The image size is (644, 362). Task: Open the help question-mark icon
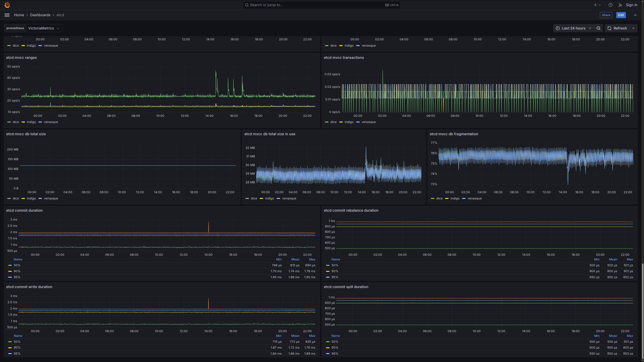(610, 5)
